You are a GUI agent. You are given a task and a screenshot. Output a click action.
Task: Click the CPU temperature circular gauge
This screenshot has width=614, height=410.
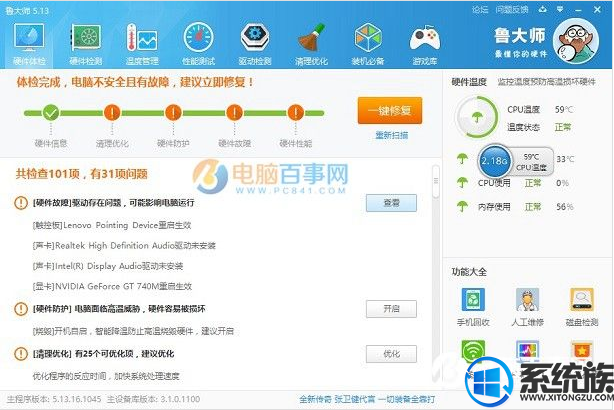477,117
